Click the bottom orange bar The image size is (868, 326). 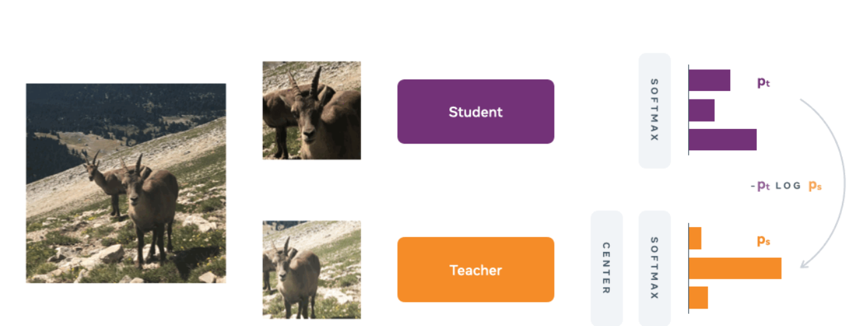click(698, 298)
